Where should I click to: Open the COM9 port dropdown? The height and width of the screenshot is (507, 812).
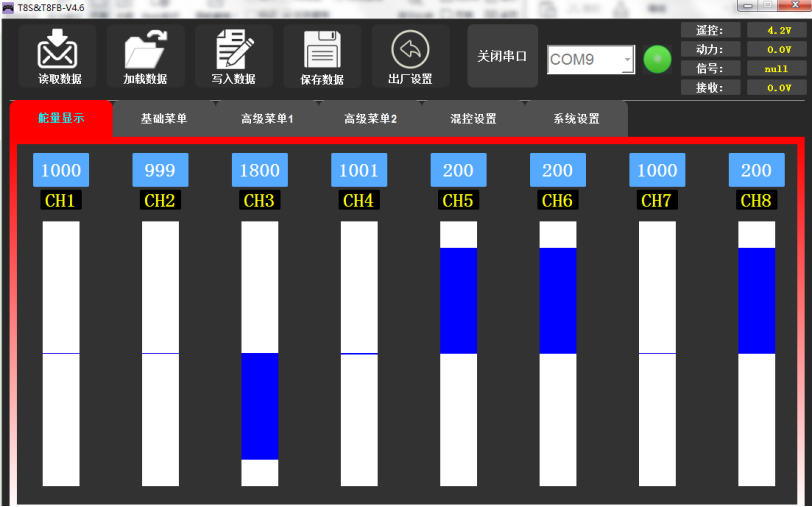[627, 60]
